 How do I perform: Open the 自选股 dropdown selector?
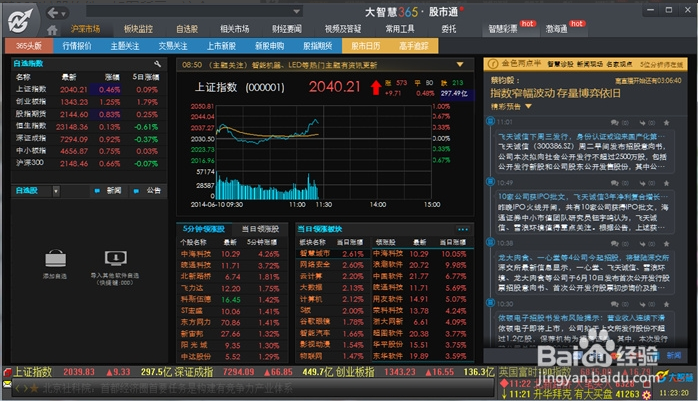pos(56,191)
